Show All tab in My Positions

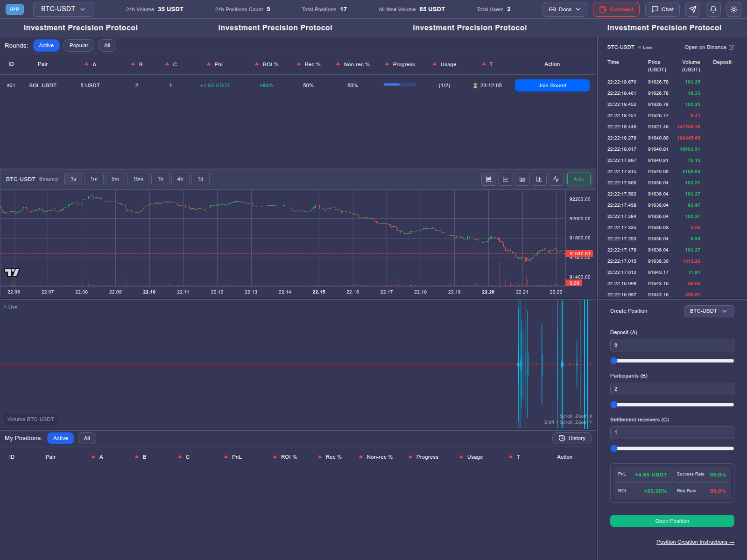87,439
